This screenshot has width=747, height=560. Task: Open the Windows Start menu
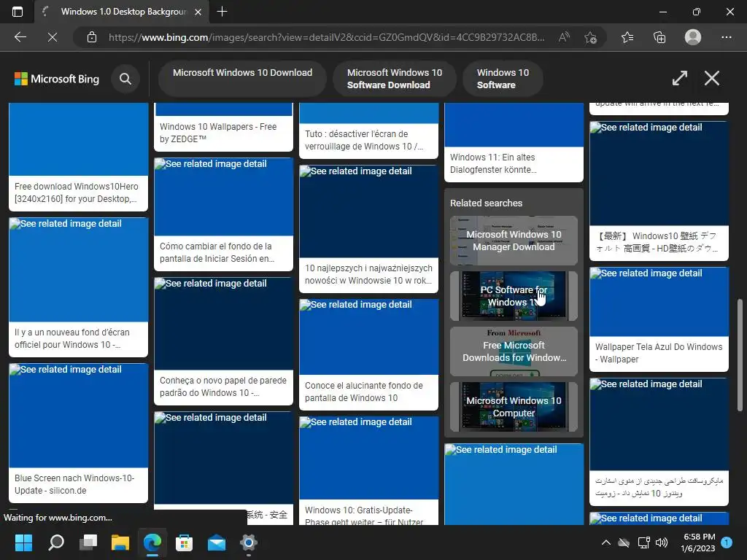[x=23, y=542]
